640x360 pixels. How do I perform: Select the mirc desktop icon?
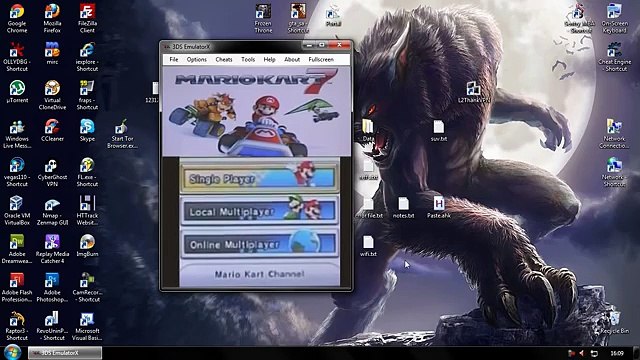52,54
